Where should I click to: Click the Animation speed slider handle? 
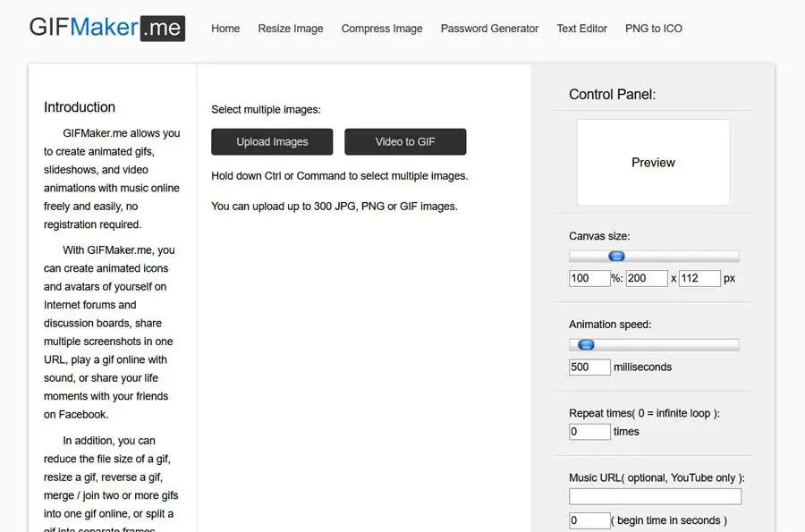pyautogui.click(x=586, y=344)
